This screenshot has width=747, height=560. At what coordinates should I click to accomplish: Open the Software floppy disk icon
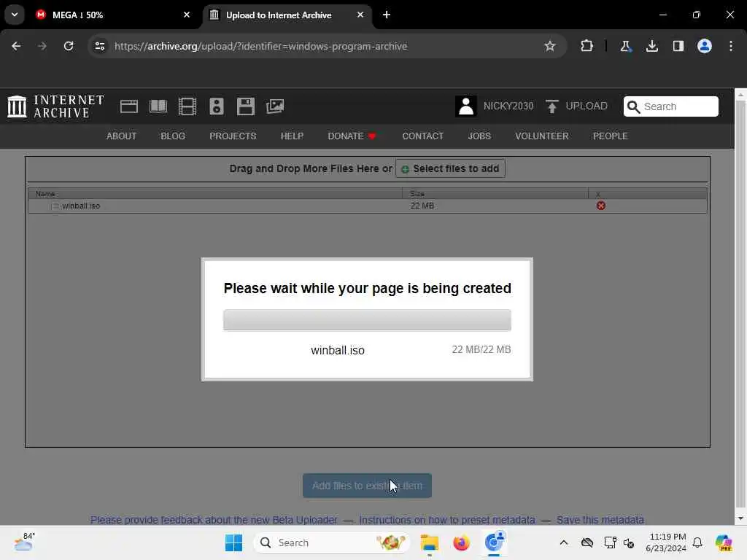[245, 106]
